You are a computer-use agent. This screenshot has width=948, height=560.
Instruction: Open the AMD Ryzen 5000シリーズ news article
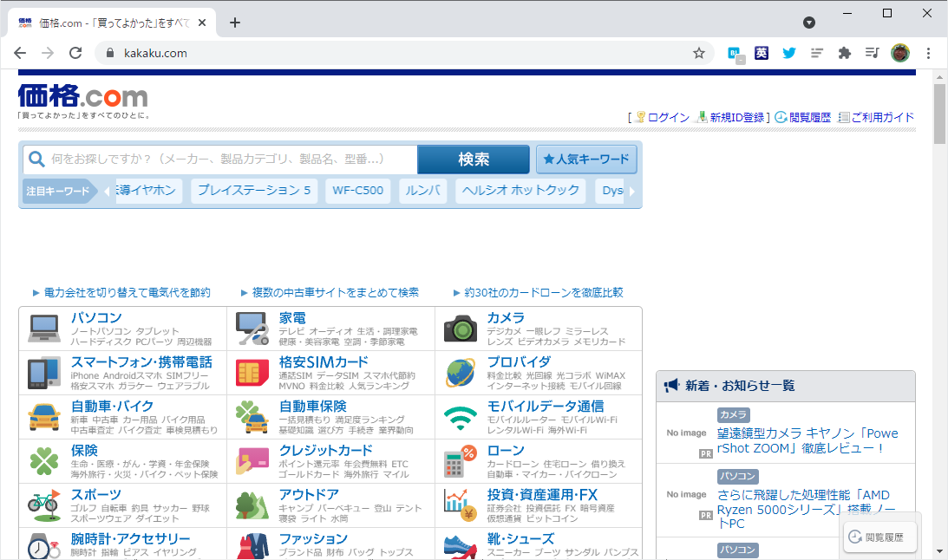807,509
